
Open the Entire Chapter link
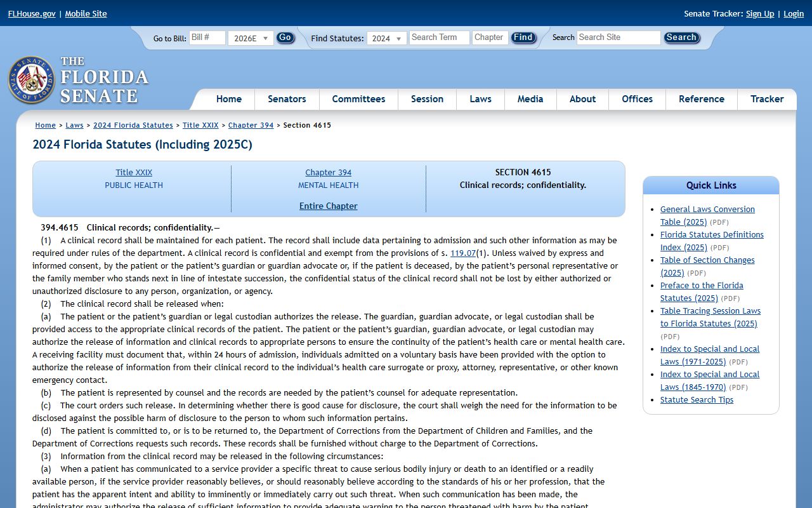(328, 206)
